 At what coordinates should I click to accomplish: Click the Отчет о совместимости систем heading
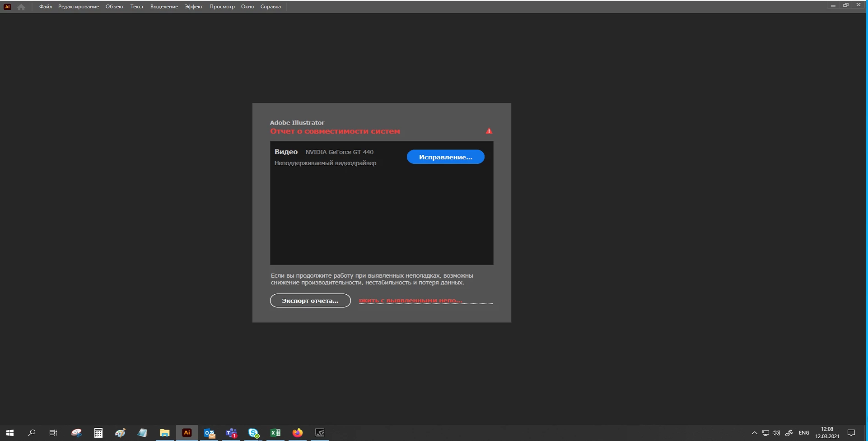[x=335, y=131]
